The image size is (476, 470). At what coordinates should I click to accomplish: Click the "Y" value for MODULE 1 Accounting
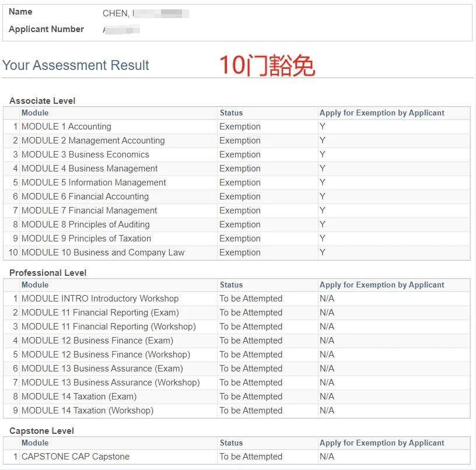(x=323, y=127)
